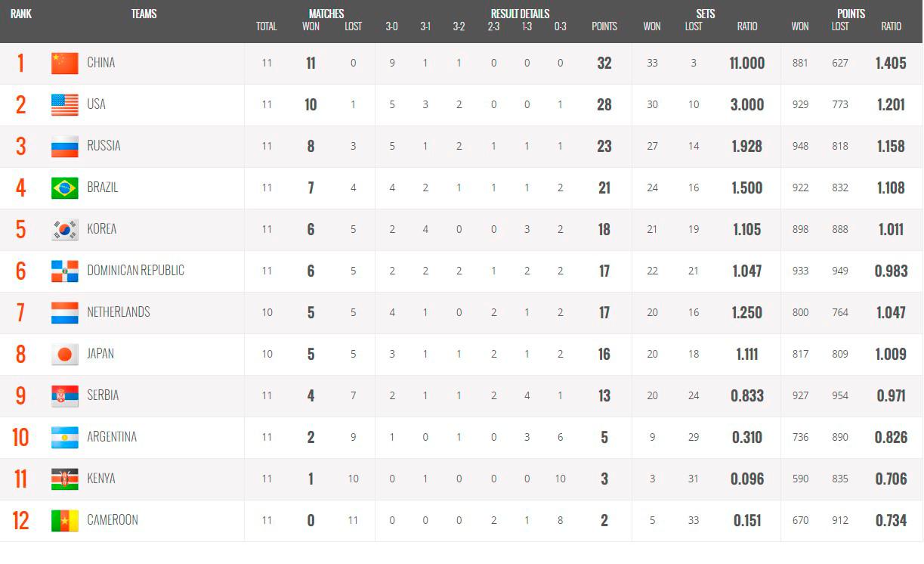Click the Netherlands flag icon
The width and height of the screenshot is (924, 564).
pos(65,313)
